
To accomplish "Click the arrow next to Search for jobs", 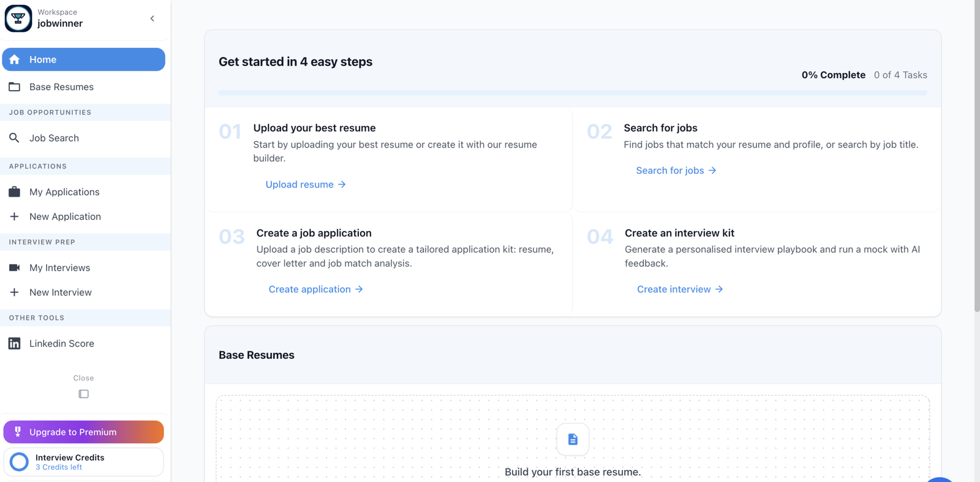I will (712, 170).
